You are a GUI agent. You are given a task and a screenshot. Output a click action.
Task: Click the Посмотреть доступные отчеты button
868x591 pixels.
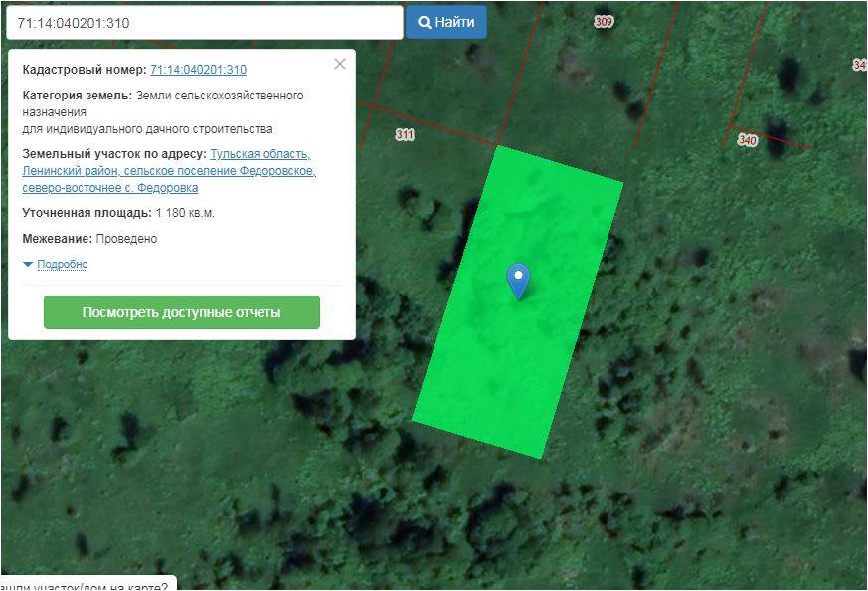(182, 312)
